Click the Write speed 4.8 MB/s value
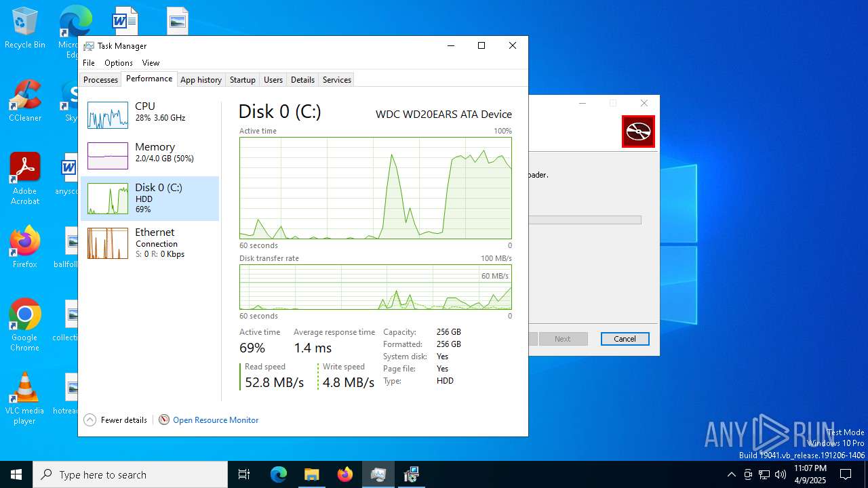868x488 pixels. 349,382
